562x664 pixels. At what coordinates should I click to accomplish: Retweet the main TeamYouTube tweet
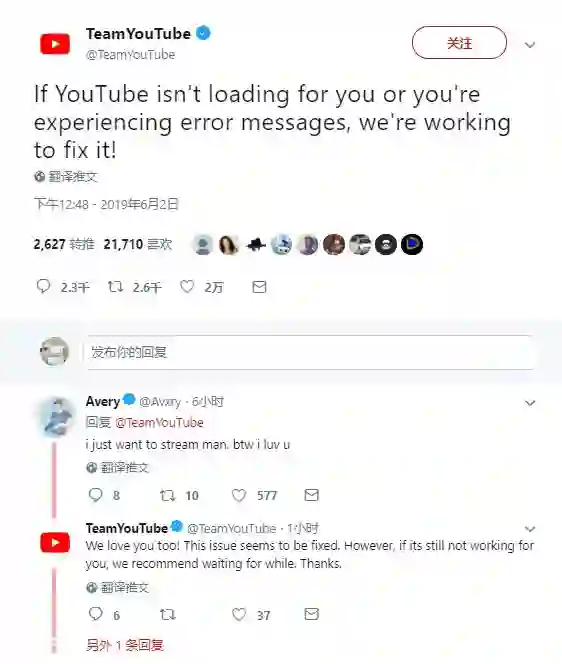click(x=115, y=287)
